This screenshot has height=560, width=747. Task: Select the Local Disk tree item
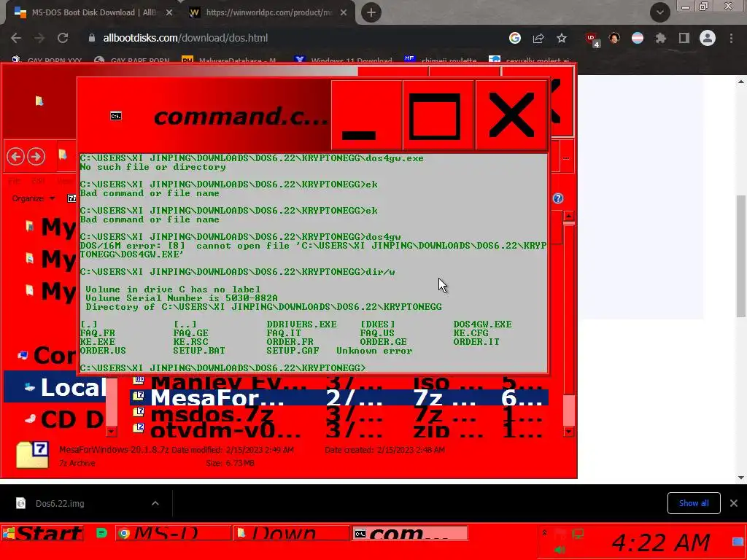[x=56, y=387]
